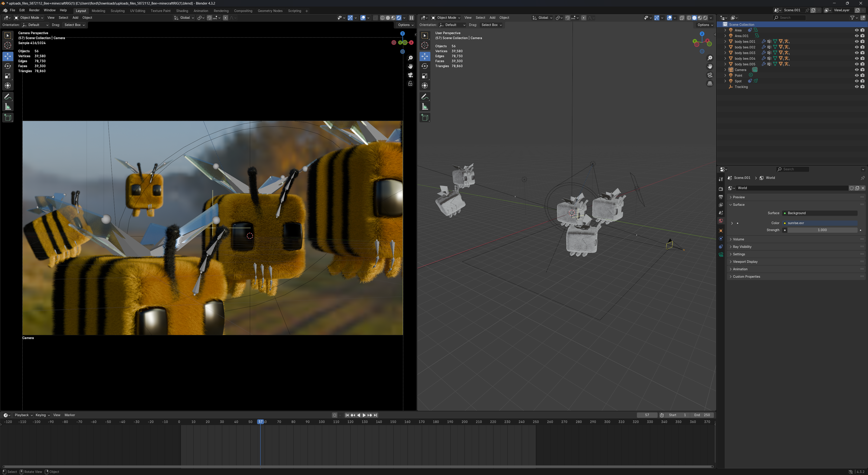Disable rendering of Area light
Screen dimensions: 868x475
[x=863, y=30]
